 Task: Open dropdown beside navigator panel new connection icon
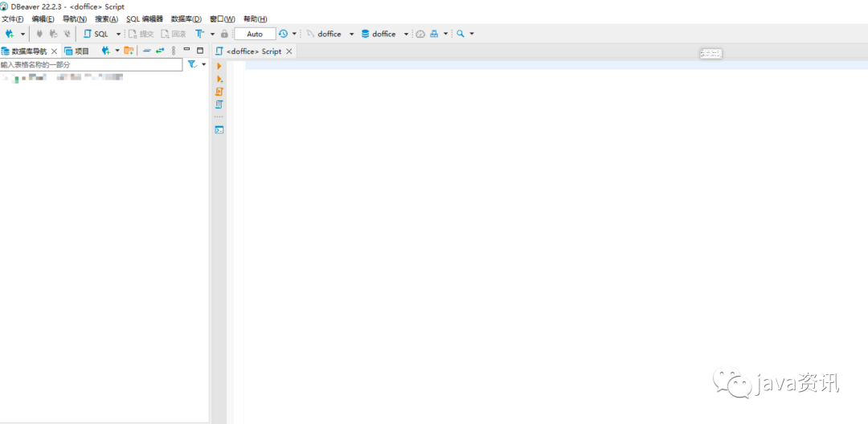pyautogui.click(x=117, y=51)
